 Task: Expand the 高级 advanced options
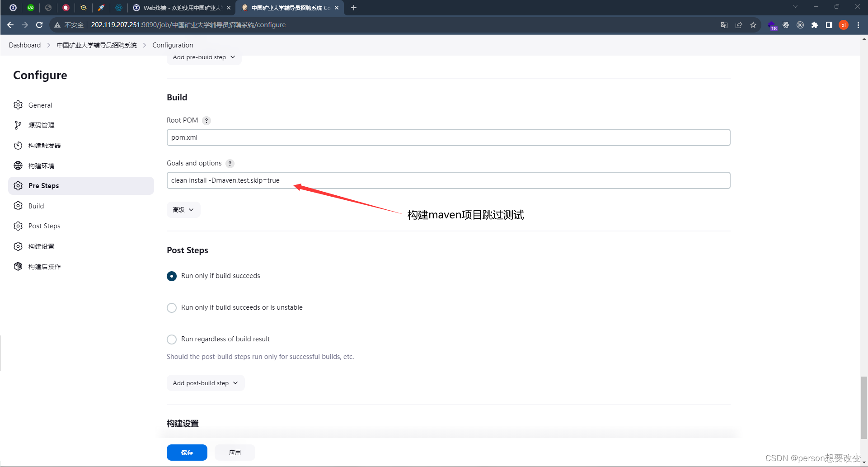183,210
